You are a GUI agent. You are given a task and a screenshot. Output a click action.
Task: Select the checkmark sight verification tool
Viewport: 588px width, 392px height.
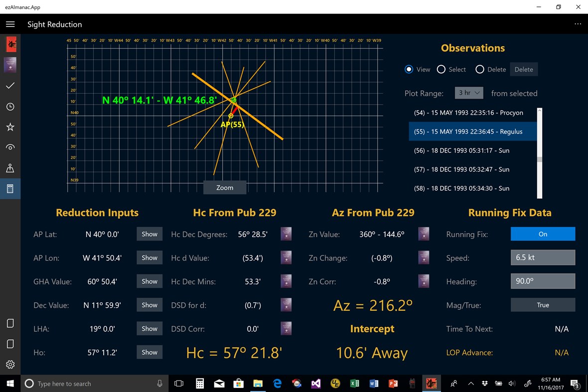click(x=10, y=86)
